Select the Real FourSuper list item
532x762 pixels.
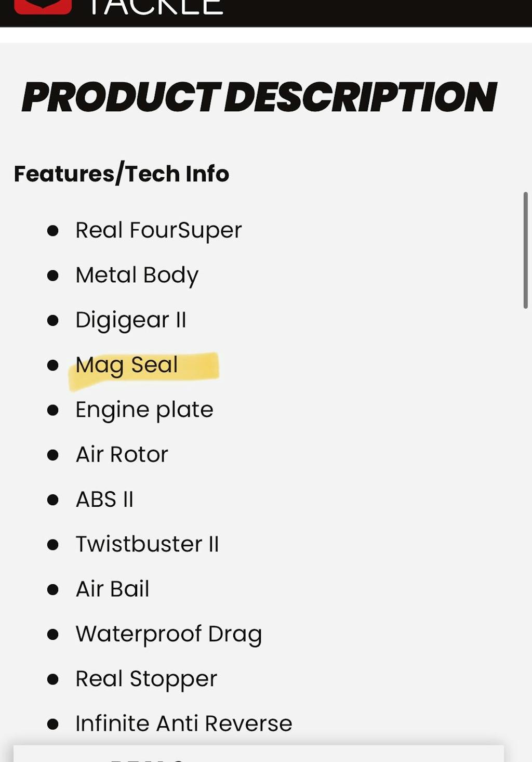[158, 230]
